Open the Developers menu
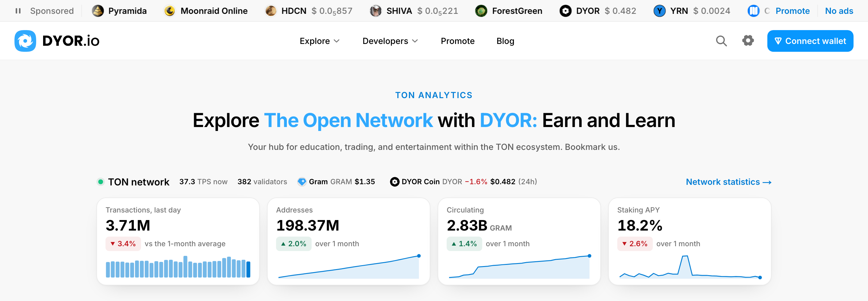This screenshot has width=868, height=301. pos(390,41)
